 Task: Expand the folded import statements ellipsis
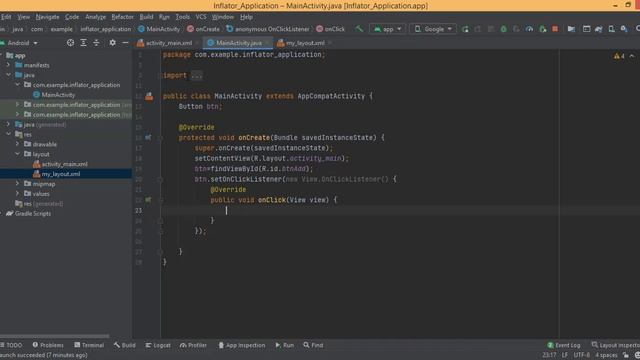pos(196,76)
